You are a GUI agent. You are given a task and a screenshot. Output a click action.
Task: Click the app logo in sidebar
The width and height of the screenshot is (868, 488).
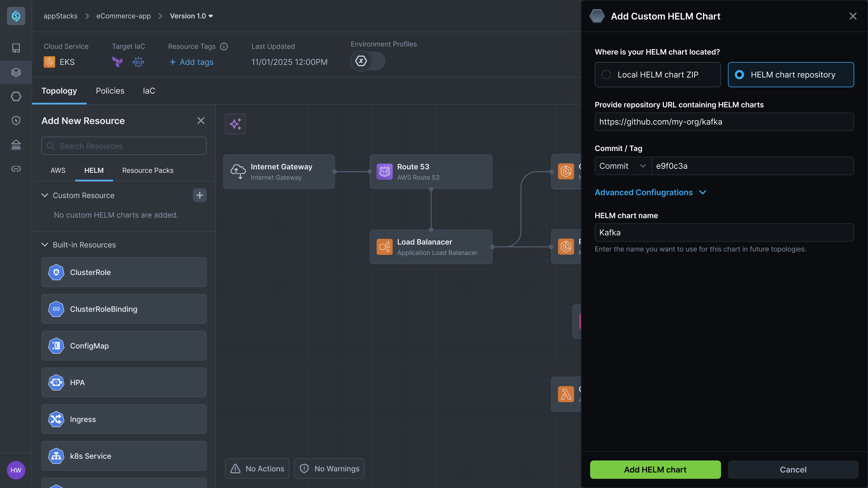point(16,16)
